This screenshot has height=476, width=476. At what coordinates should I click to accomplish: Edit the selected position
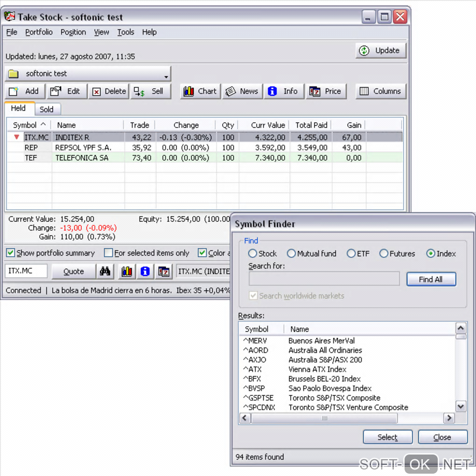pyautogui.click(x=66, y=91)
